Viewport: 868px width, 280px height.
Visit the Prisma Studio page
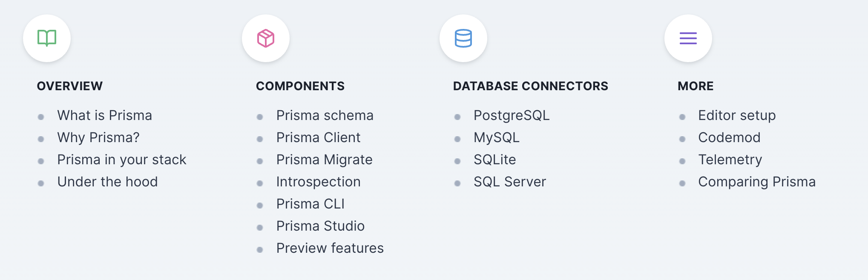click(x=321, y=226)
